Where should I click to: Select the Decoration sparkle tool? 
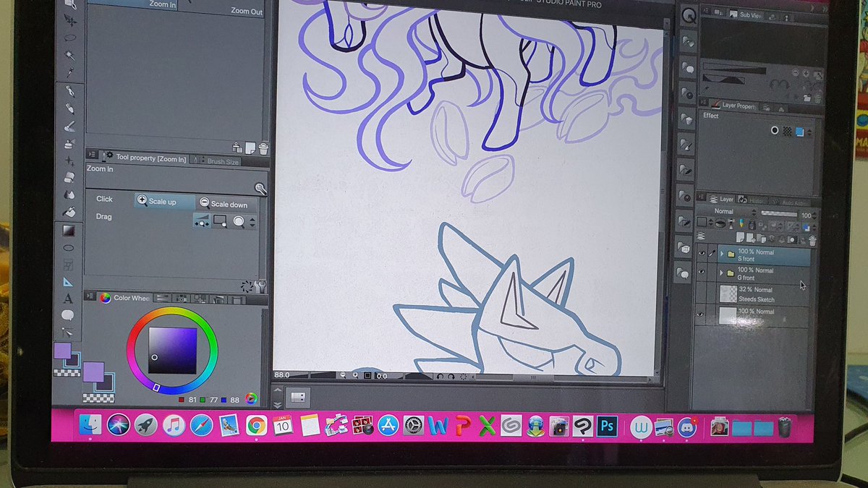tap(69, 160)
